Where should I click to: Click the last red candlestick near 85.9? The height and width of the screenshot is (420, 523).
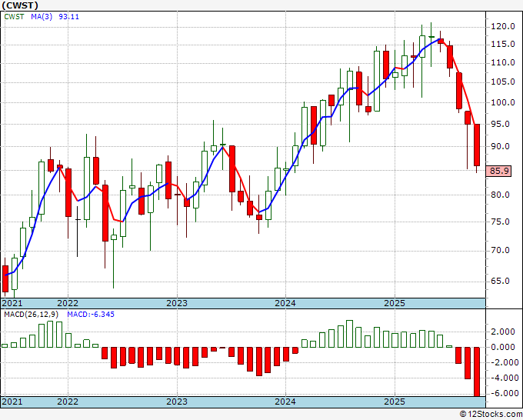[x=477, y=145]
